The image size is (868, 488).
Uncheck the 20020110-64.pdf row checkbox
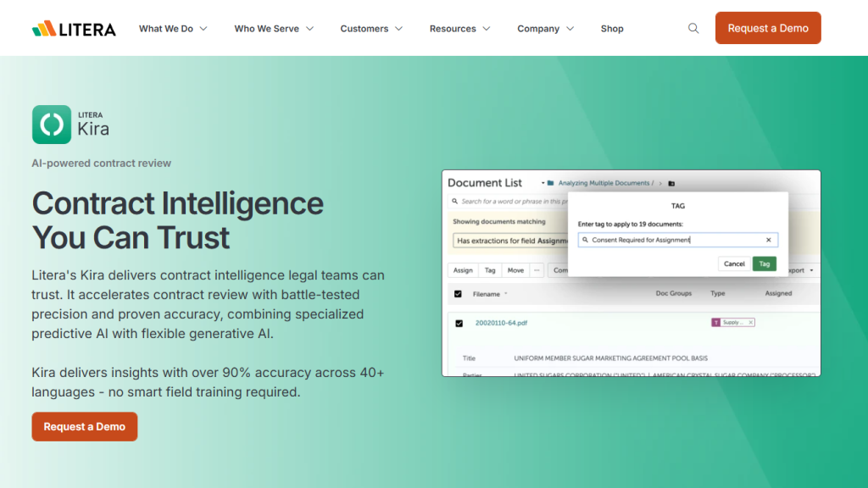[x=459, y=323]
